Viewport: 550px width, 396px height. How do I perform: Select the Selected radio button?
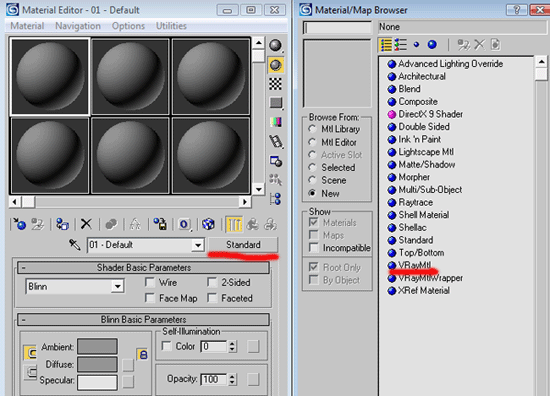pyautogui.click(x=312, y=167)
